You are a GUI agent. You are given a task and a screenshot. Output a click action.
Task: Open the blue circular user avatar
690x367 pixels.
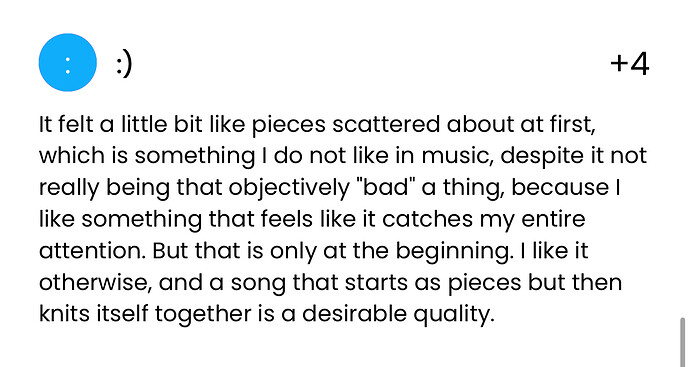point(68,62)
